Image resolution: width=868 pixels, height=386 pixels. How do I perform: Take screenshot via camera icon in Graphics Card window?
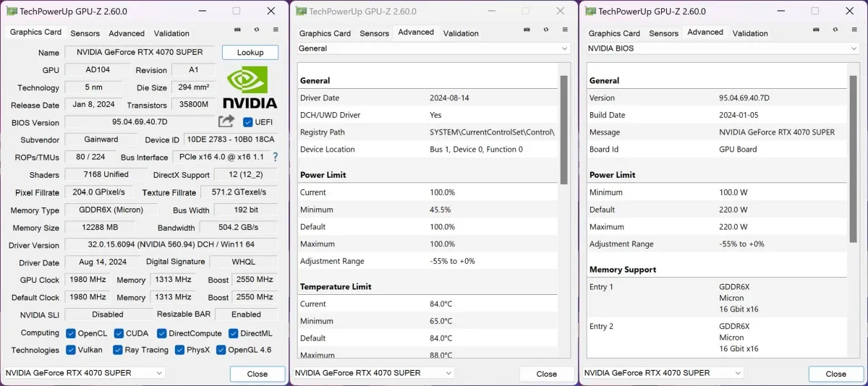click(x=237, y=30)
